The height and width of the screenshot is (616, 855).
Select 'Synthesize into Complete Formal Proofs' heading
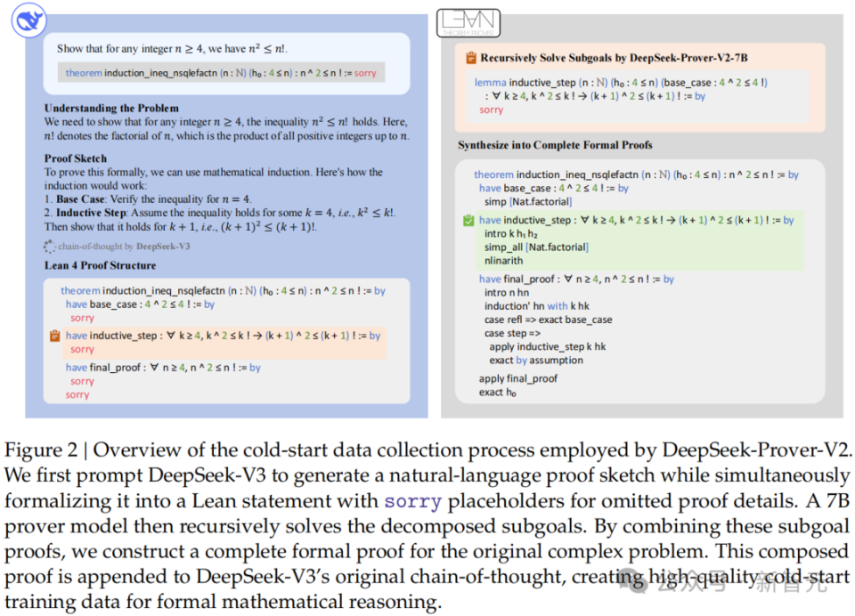555,145
